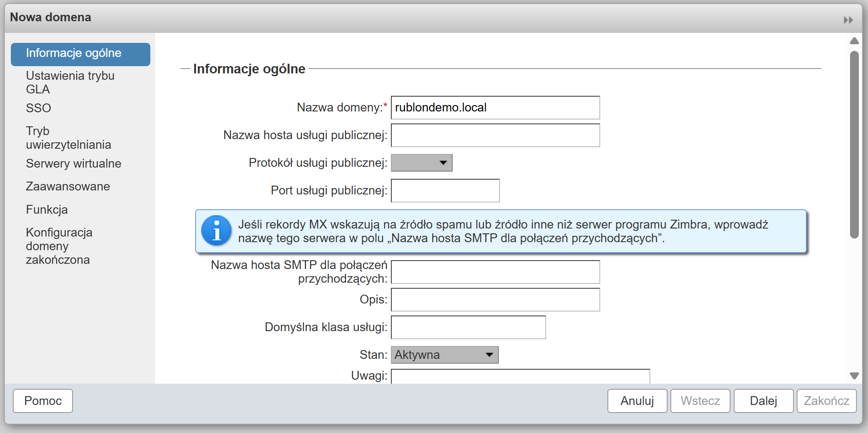Switch to Funkcja step
This screenshot has width=868, height=433.
pyautogui.click(x=47, y=210)
